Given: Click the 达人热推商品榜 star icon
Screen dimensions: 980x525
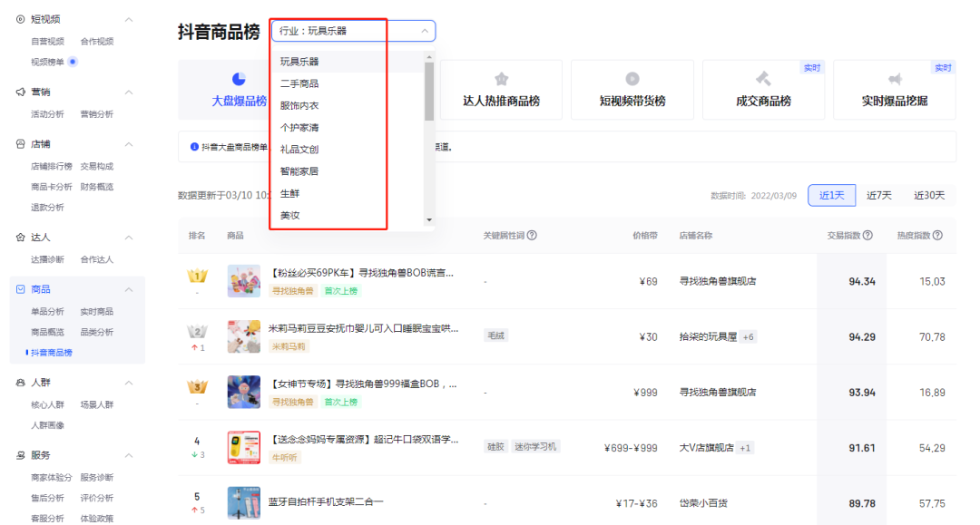Looking at the screenshot, I should click(x=501, y=79).
